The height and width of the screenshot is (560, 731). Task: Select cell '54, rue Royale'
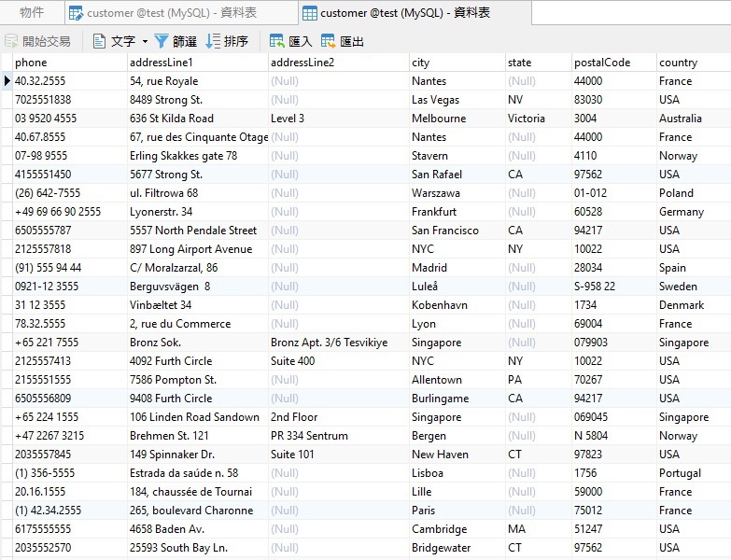coord(198,81)
